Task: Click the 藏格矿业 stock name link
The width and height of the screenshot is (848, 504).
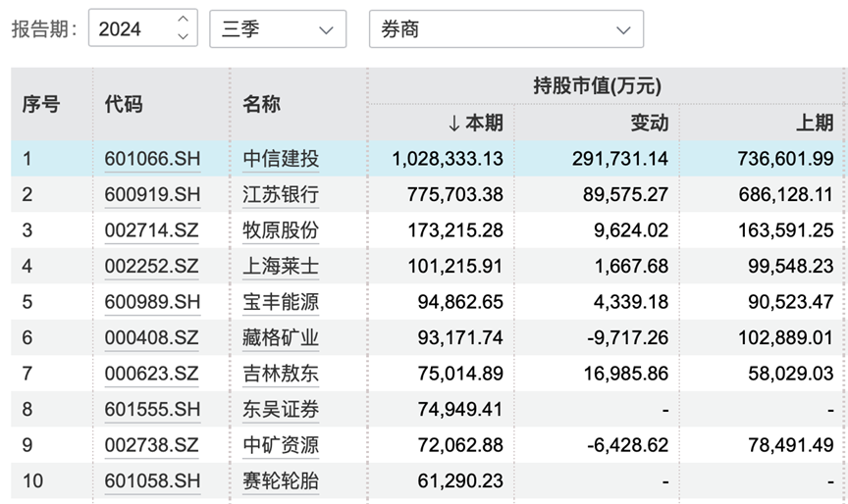Action: pos(281,337)
